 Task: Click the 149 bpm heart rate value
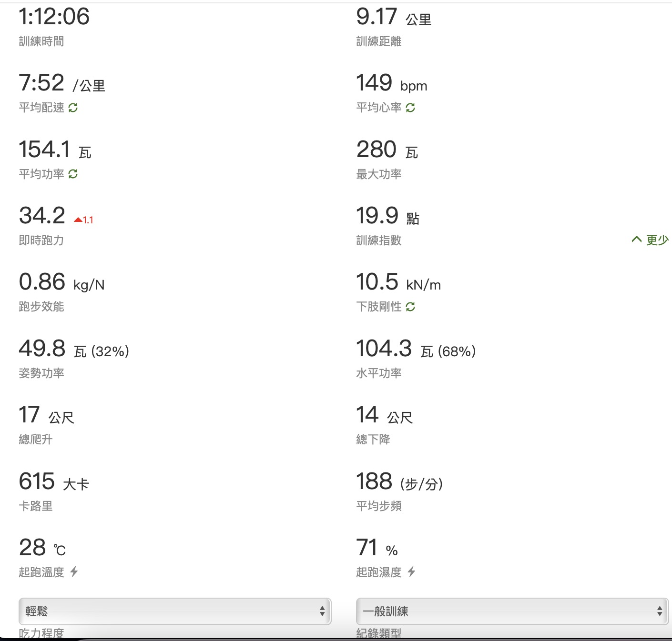click(x=392, y=83)
